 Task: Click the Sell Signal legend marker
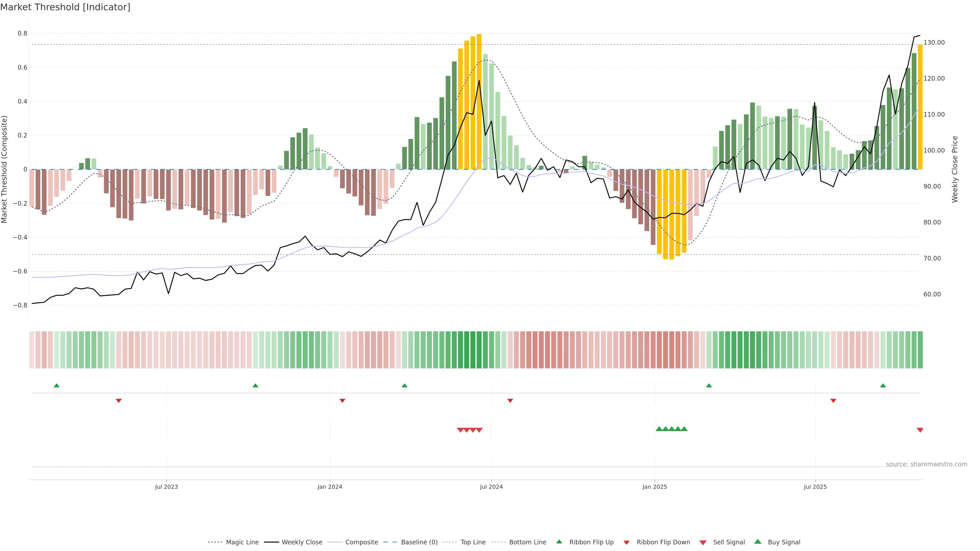point(703,543)
